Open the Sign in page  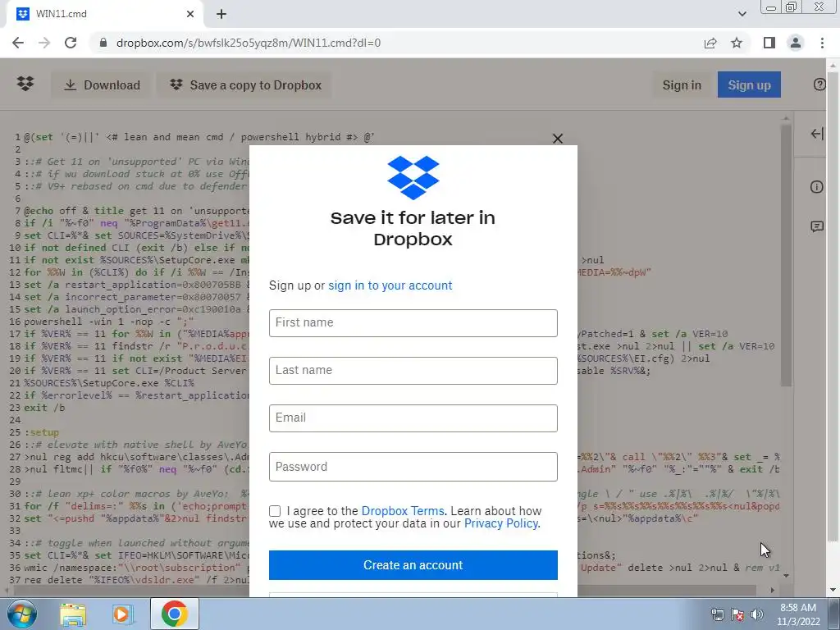[682, 85]
